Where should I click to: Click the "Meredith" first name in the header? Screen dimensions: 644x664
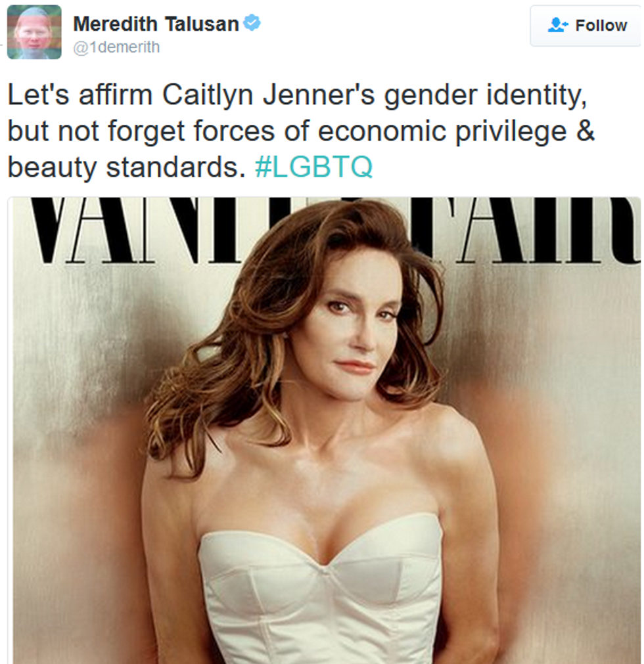click(115, 24)
